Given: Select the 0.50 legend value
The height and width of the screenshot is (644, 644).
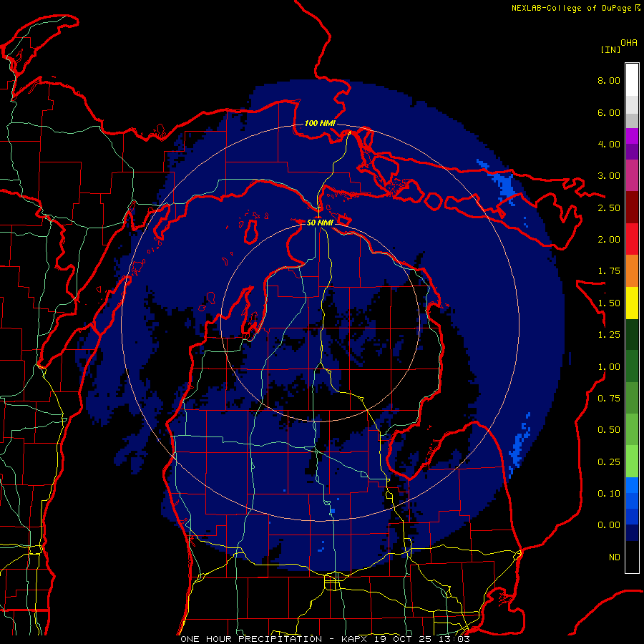Looking at the screenshot, I should pyautogui.click(x=609, y=430).
